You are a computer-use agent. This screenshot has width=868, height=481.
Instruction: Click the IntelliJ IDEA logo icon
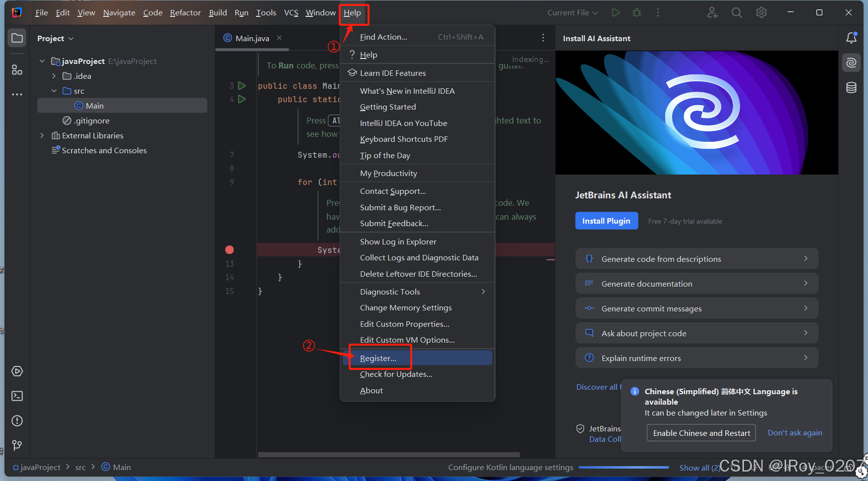coord(17,12)
